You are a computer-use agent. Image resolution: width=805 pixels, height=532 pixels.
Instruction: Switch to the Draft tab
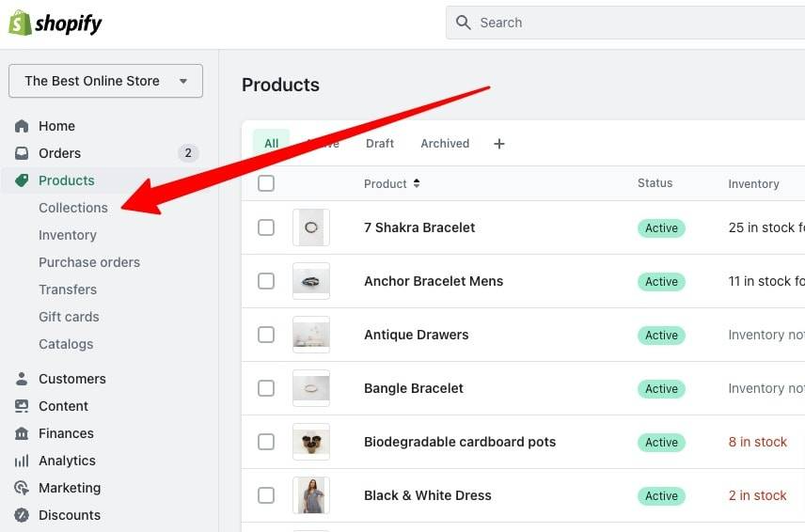[380, 144]
